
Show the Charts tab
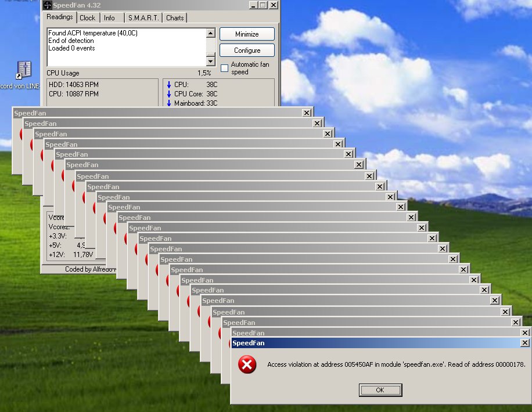point(175,17)
